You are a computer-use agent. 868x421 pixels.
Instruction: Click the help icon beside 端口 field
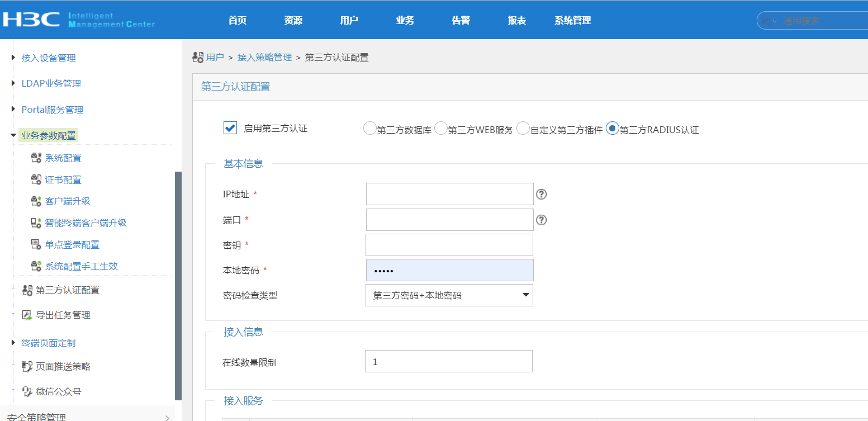[541, 220]
